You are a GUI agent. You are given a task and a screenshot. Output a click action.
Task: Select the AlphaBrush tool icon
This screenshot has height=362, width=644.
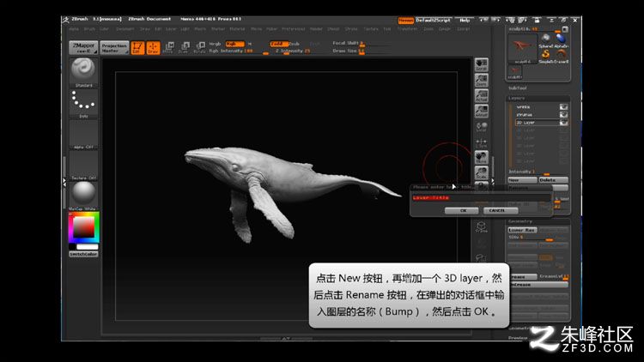coord(561,40)
